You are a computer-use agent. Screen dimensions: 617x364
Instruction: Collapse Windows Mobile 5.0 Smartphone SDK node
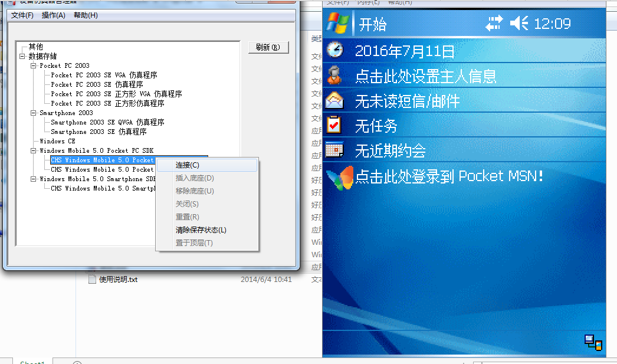34,179
